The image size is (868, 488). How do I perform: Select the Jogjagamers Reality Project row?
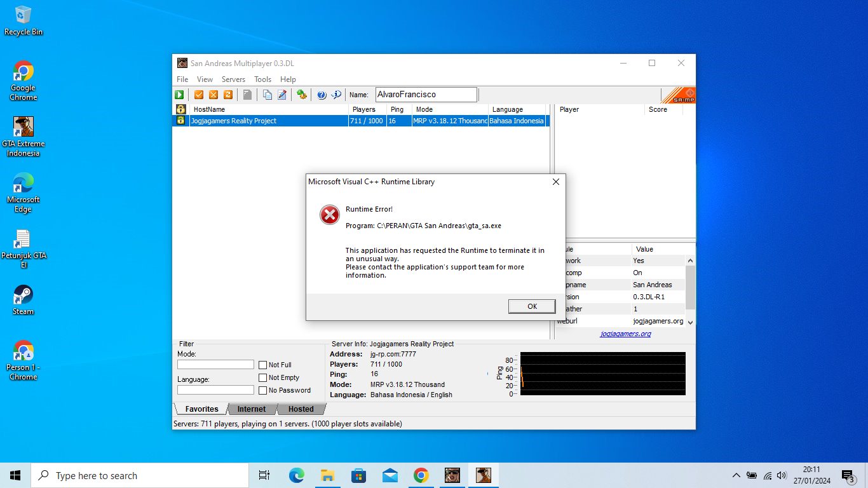[x=360, y=121]
